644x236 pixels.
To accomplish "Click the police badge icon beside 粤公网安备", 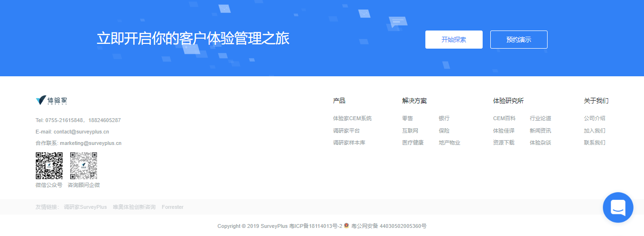I will (347, 226).
